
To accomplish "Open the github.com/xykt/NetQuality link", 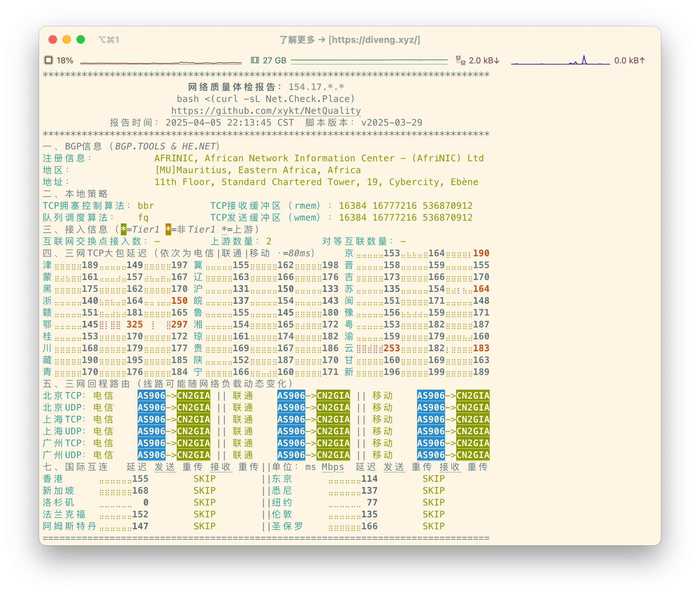I will (266, 111).
